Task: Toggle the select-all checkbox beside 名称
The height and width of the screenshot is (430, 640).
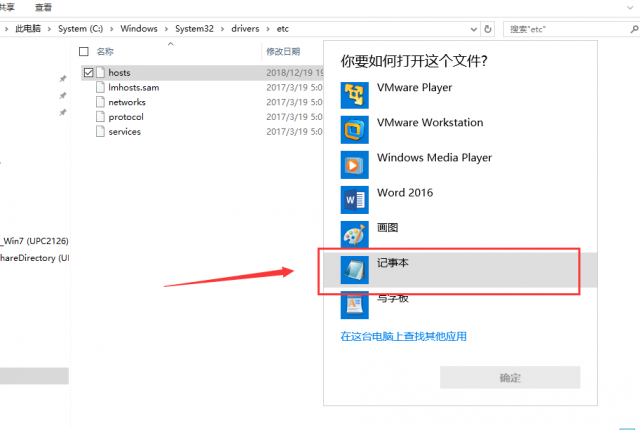Action: 84,51
